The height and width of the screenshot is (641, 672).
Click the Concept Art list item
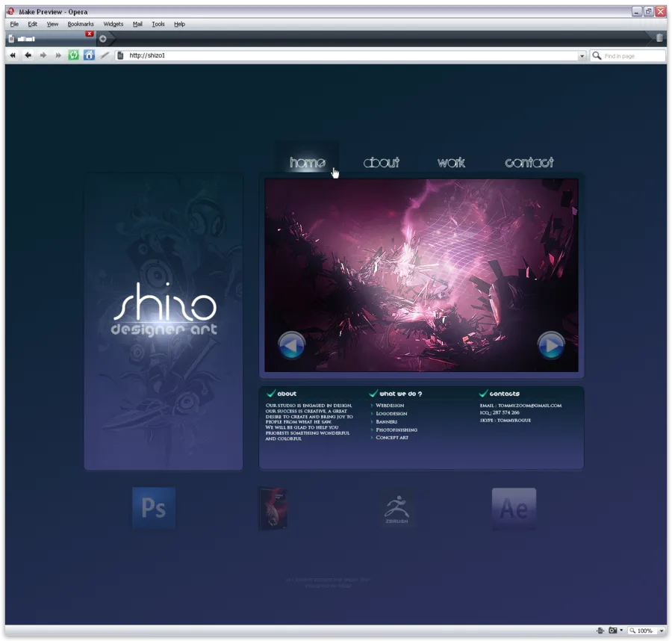pyautogui.click(x=392, y=438)
